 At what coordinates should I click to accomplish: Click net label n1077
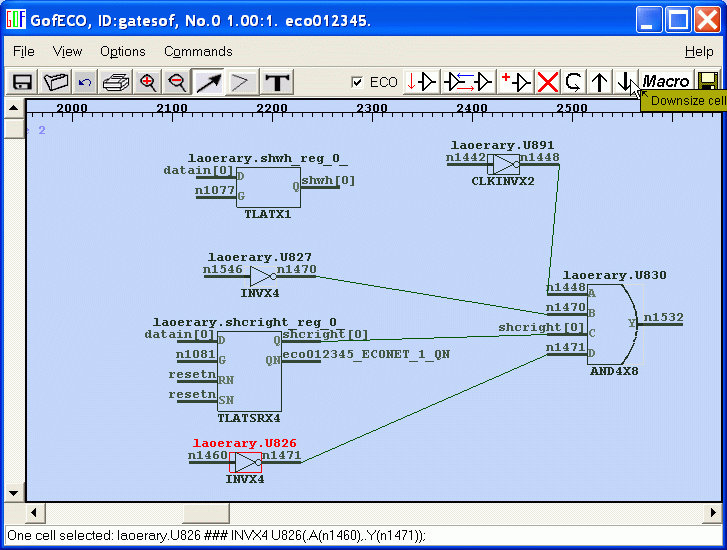215,190
